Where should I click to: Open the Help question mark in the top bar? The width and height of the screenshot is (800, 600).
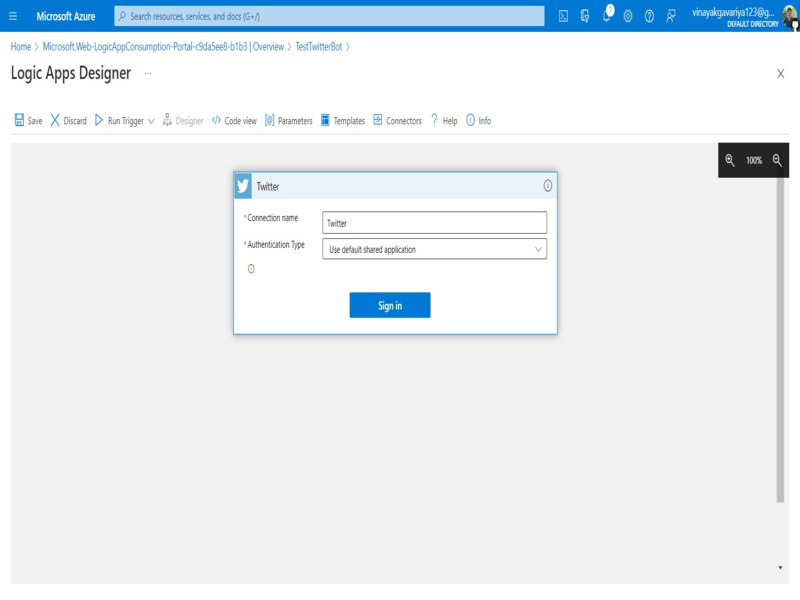(649, 16)
